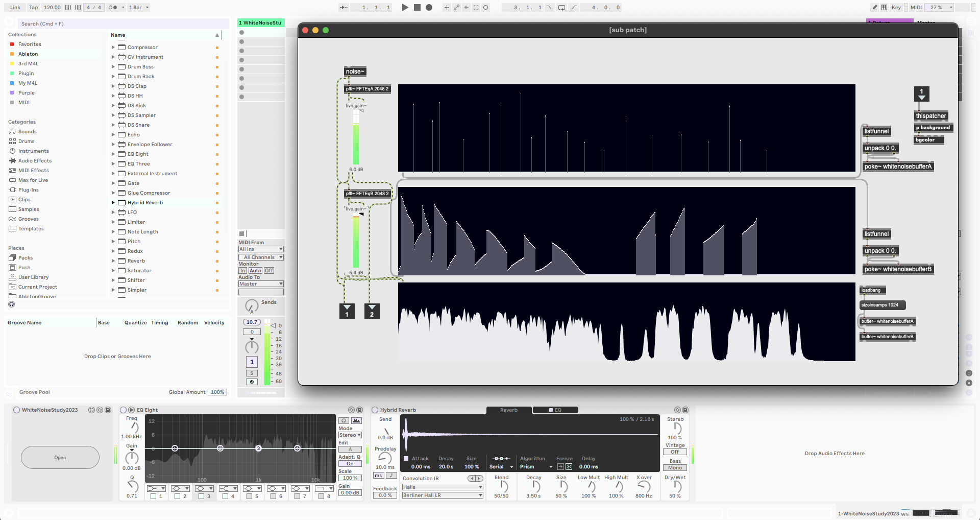Open the Audio To Master dropdown
This screenshot has height=520, width=980.
pyautogui.click(x=260, y=284)
